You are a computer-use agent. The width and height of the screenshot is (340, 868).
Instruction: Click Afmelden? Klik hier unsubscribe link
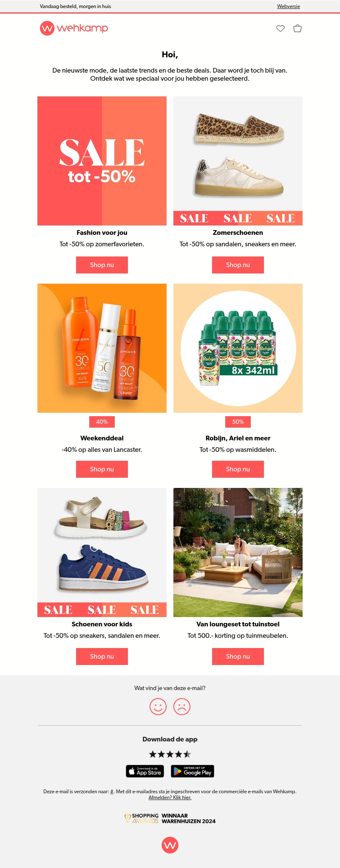tap(170, 798)
